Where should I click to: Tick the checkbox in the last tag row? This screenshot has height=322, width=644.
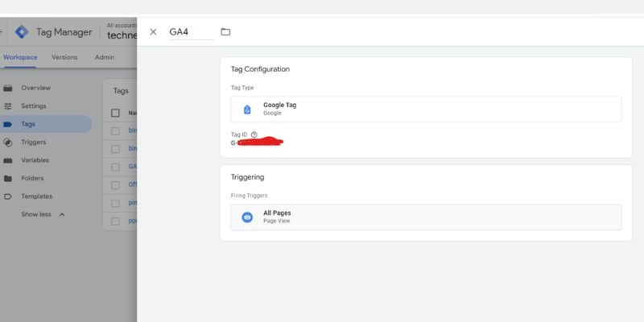tap(115, 221)
